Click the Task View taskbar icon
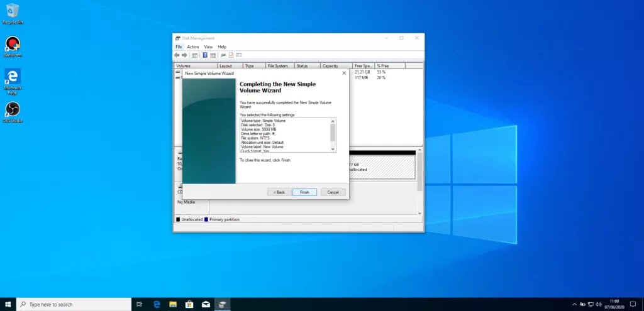Image resolution: width=644 pixels, height=311 pixels. 140,304
